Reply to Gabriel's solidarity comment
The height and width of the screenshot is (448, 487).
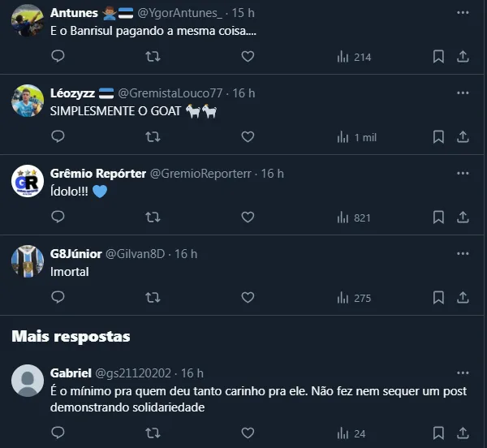[58, 434]
